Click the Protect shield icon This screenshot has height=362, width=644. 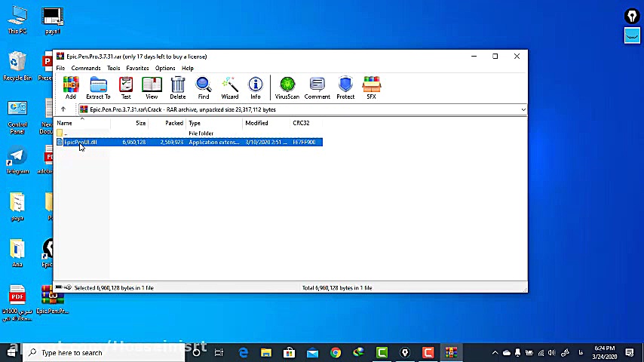[345, 87]
